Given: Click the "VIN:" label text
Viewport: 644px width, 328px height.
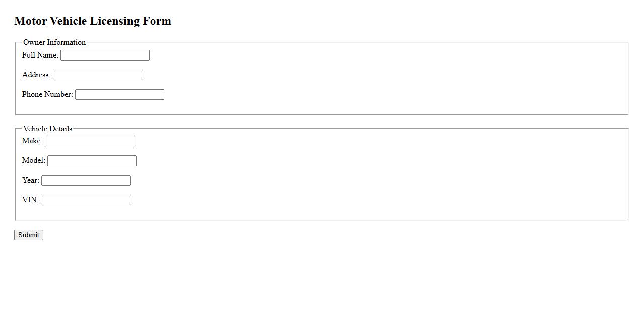Looking at the screenshot, I should pos(30,200).
